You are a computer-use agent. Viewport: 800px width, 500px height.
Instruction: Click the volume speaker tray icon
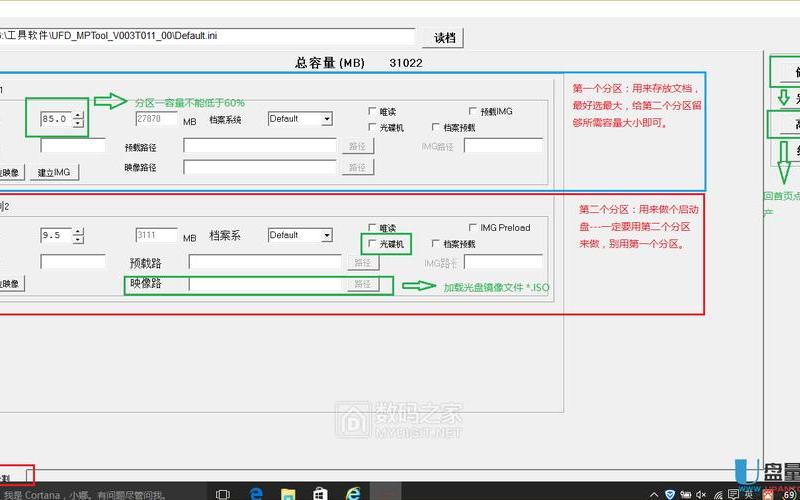click(x=702, y=494)
